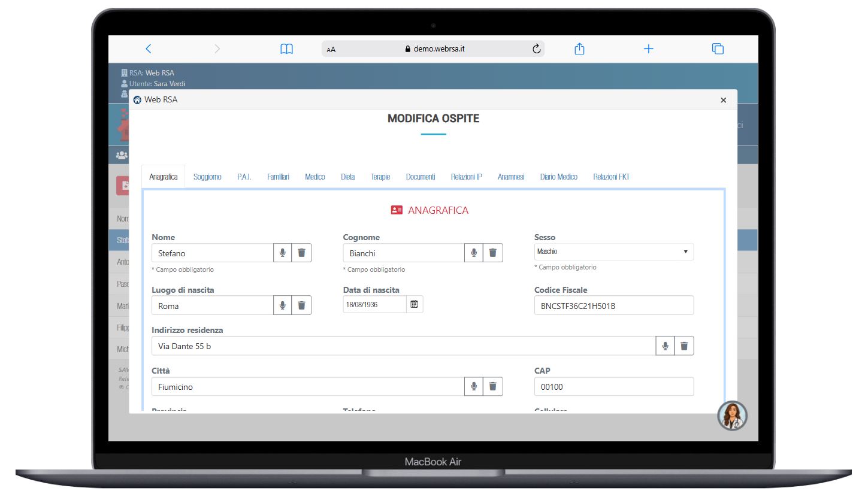Open the Terapie tab
The image size is (868, 497).
point(380,177)
